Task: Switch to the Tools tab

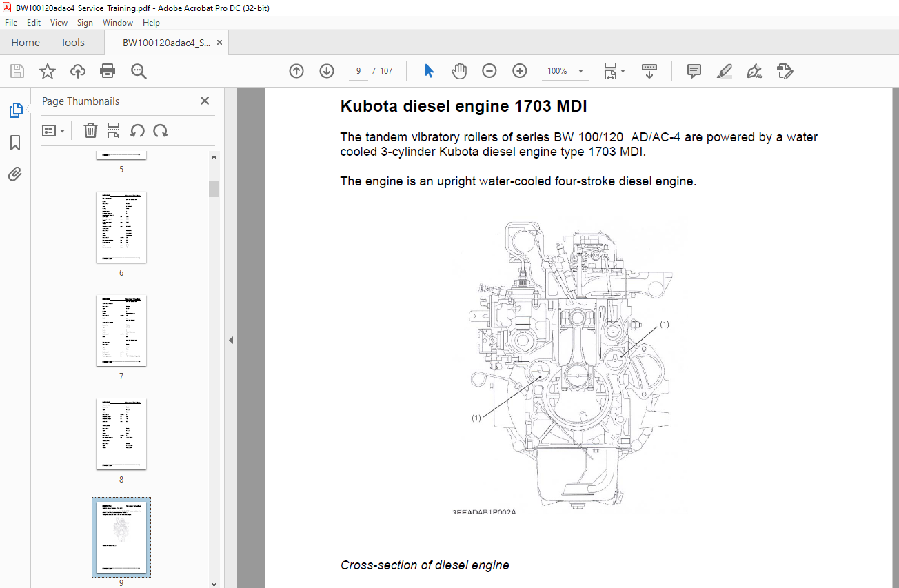Action: coord(72,43)
